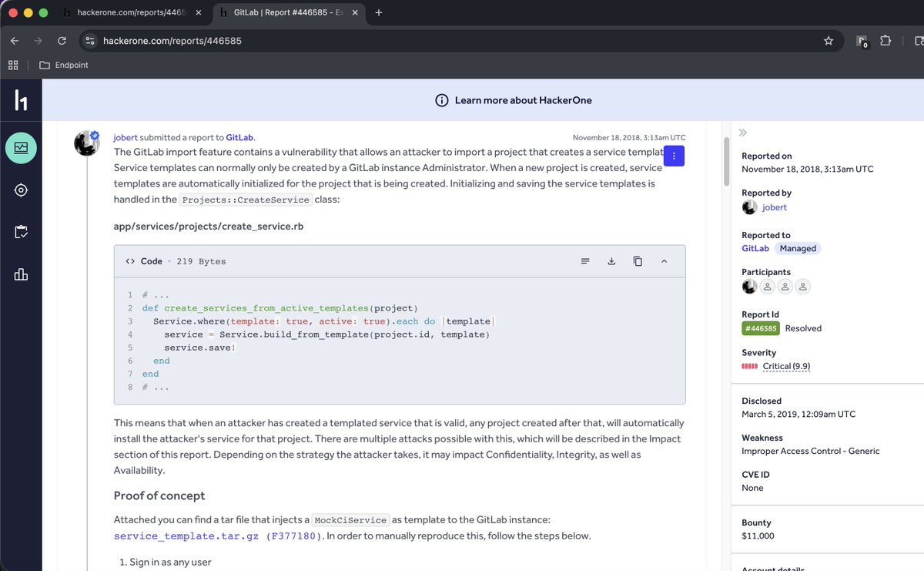Viewport: 924px width, 571px height.
Task: Click the HackerOne logo in the left sidebar
Action: [21, 101]
